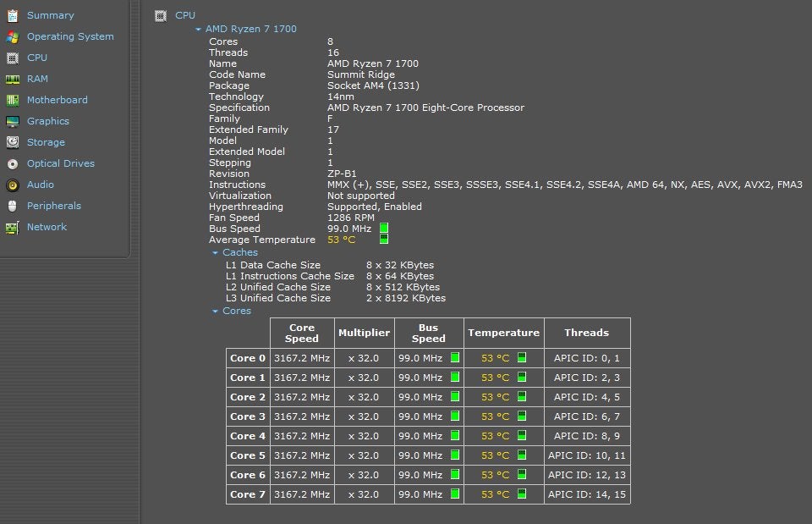Click Core 7 temperature green indicator
The height and width of the screenshot is (524, 812).
pos(522,494)
